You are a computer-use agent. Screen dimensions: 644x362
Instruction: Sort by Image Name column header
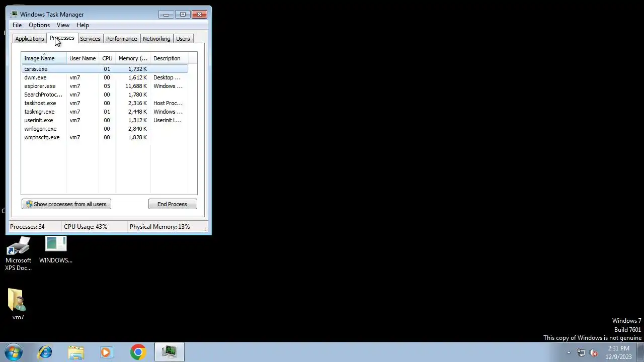[44, 58]
